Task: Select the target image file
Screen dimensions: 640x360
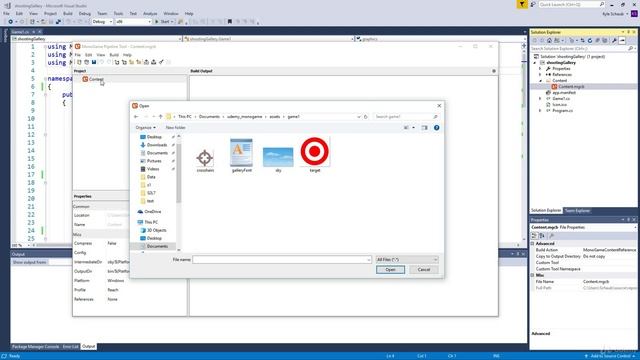Action: coord(315,154)
